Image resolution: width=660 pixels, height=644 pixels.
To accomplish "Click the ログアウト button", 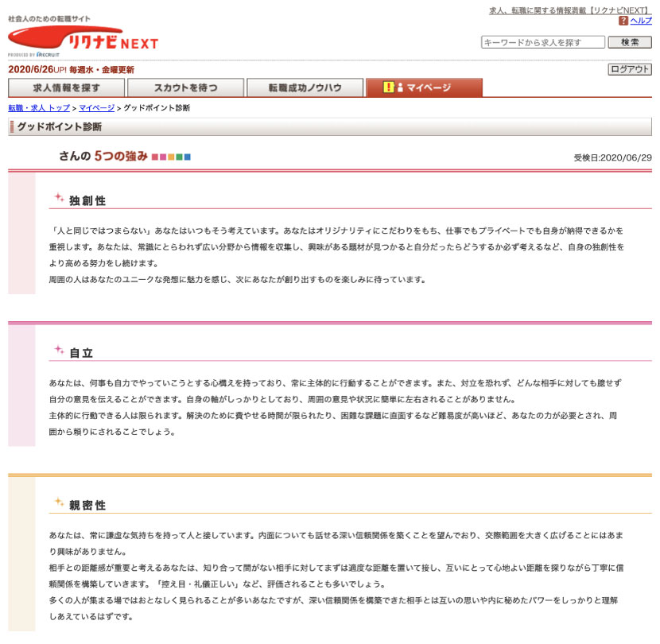I will [x=630, y=69].
